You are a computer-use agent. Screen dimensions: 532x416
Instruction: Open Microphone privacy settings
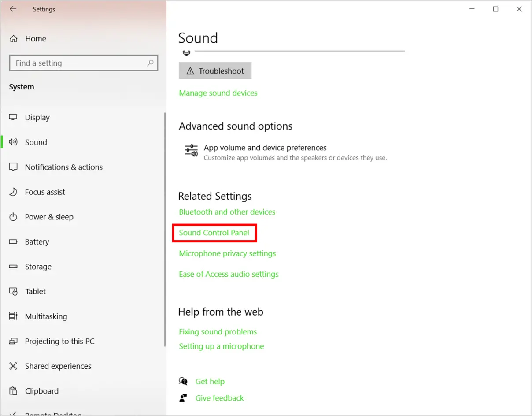tap(227, 253)
